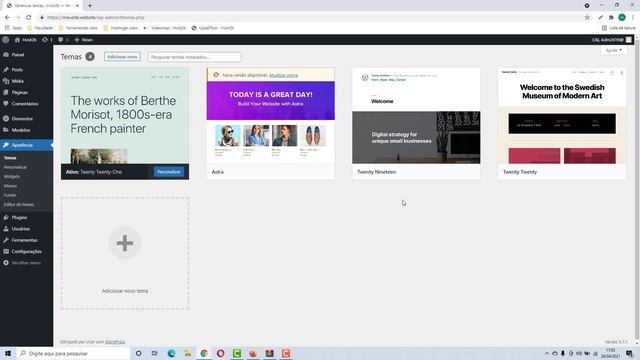Open the Twenty Twenty theme thumbnail

pos(562,116)
